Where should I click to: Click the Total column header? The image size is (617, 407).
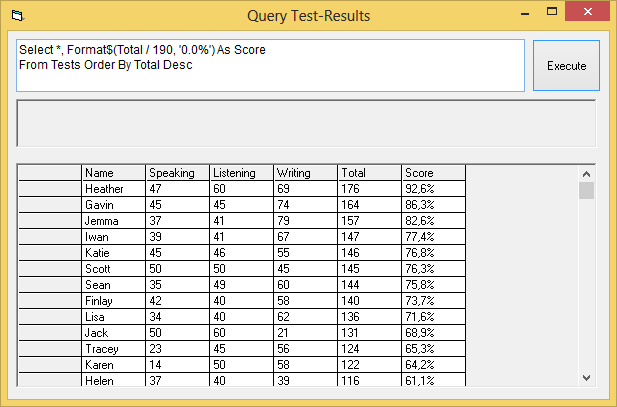click(x=369, y=173)
